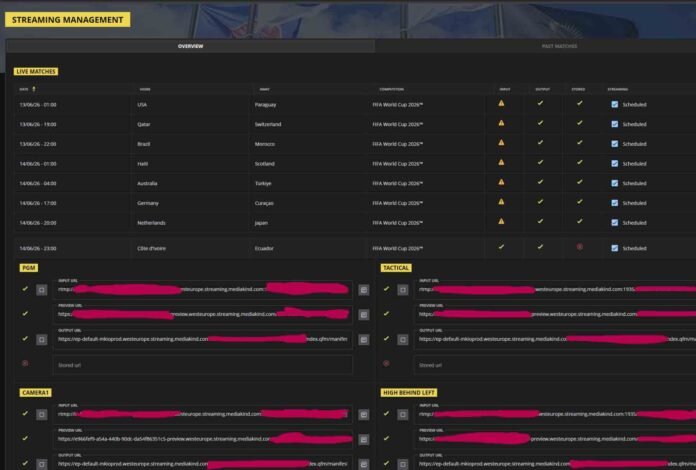Viewport: 696px width, 470px height.
Task: Click the CAMERA1 section label
Action: [36, 392]
